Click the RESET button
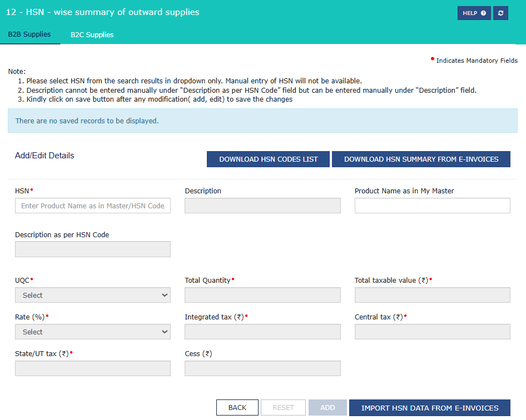Viewport: 526px width, 420px height. (x=283, y=408)
